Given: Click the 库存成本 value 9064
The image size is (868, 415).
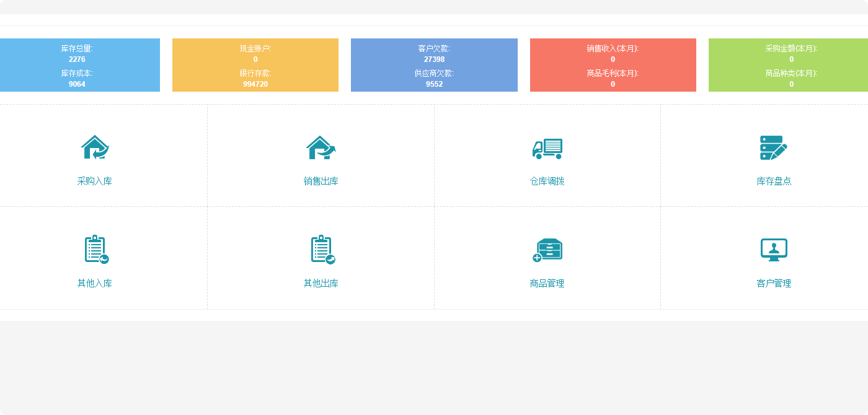Looking at the screenshot, I should pos(77,84).
